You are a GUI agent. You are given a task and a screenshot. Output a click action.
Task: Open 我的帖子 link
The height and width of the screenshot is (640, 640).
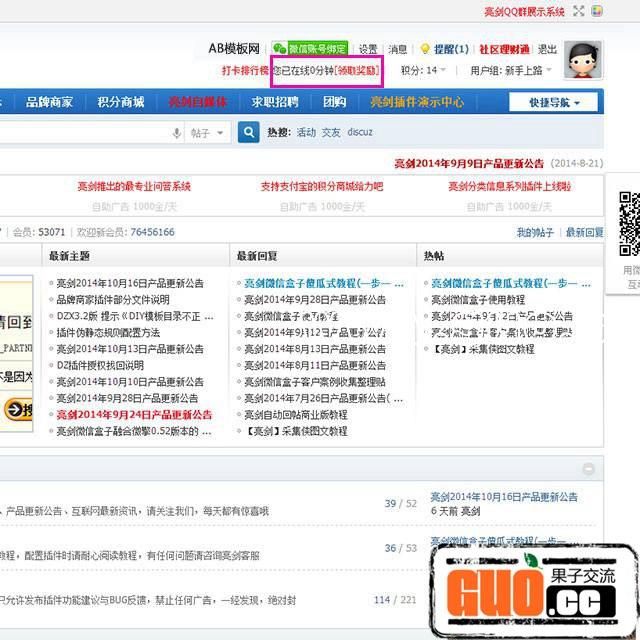point(535,232)
